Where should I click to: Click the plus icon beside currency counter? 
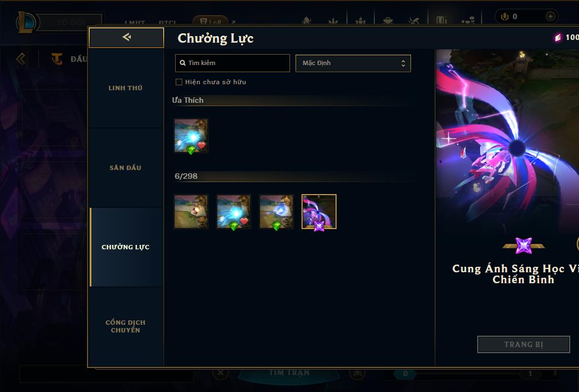[x=550, y=16]
